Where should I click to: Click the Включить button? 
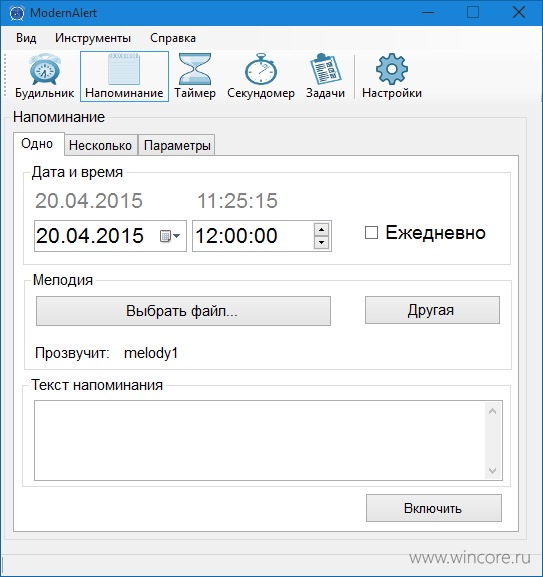click(x=434, y=508)
